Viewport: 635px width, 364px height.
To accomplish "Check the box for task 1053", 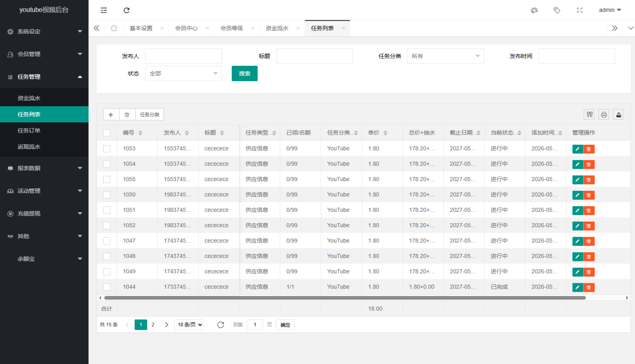I will [x=107, y=149].
